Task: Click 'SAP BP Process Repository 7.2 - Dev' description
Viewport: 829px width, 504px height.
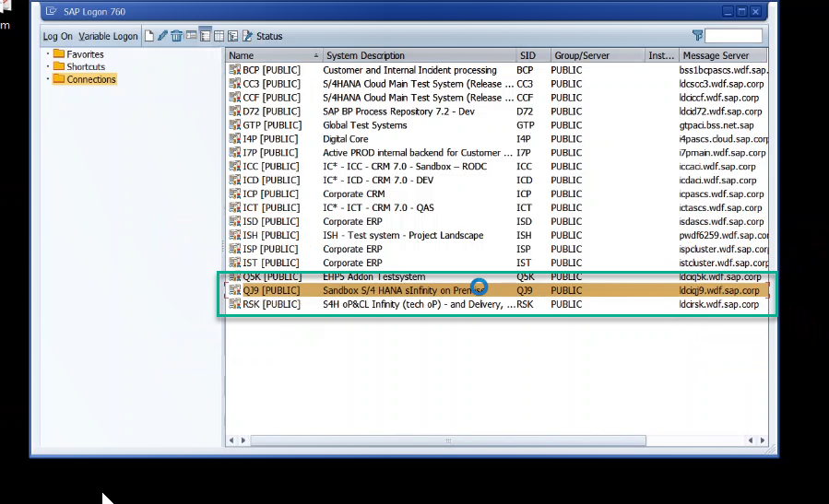Action: point(398,111)
